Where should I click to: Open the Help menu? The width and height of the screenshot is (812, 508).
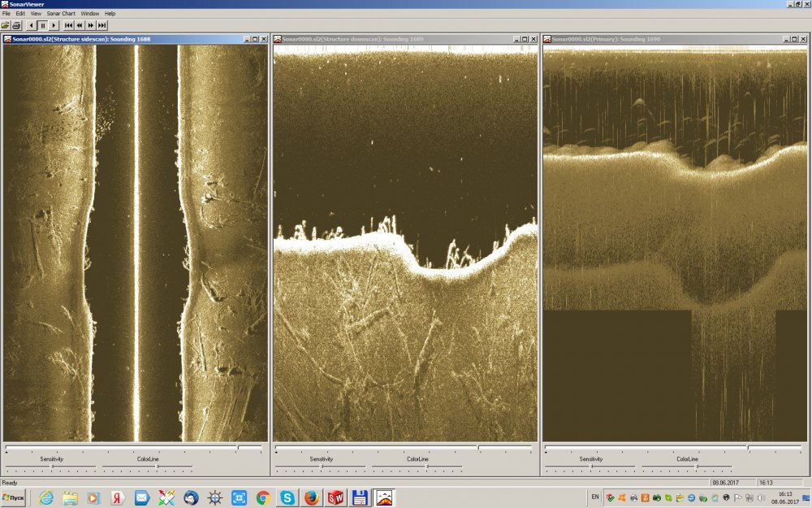click(110, 14)
